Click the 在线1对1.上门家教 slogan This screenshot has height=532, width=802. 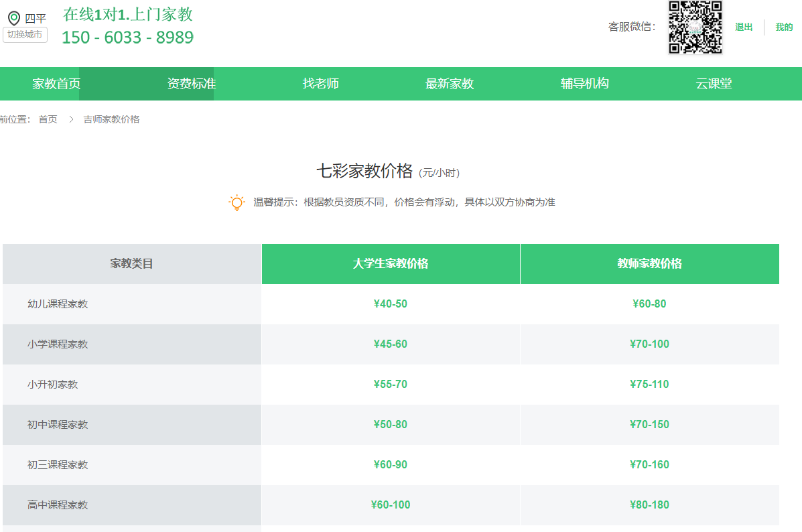coord(128,14)
